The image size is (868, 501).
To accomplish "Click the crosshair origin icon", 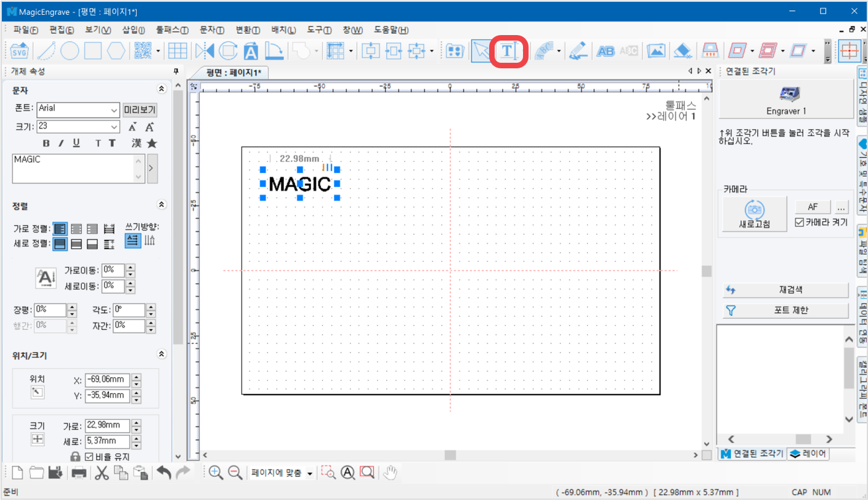I will pyautogui.click(x=850, y=51).
